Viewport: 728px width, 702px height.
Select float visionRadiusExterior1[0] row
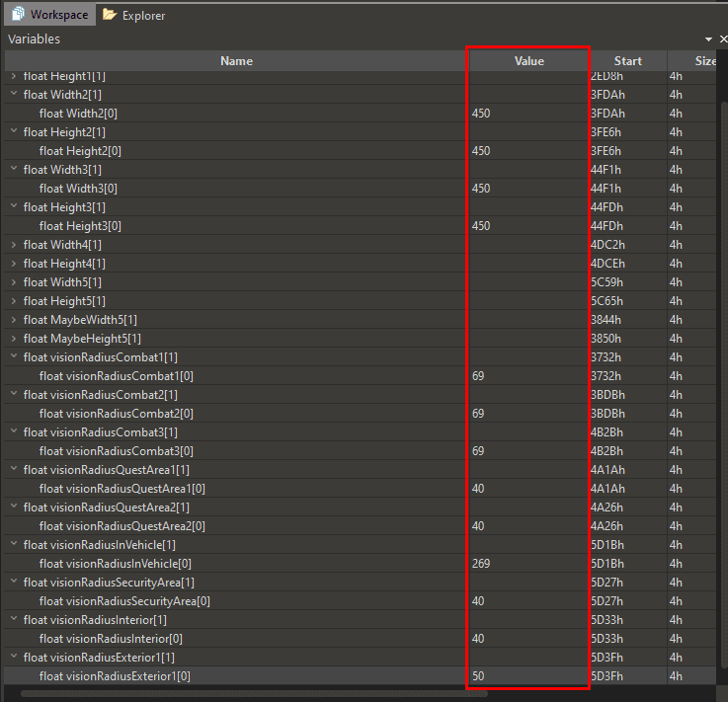[x=360, y=676]
